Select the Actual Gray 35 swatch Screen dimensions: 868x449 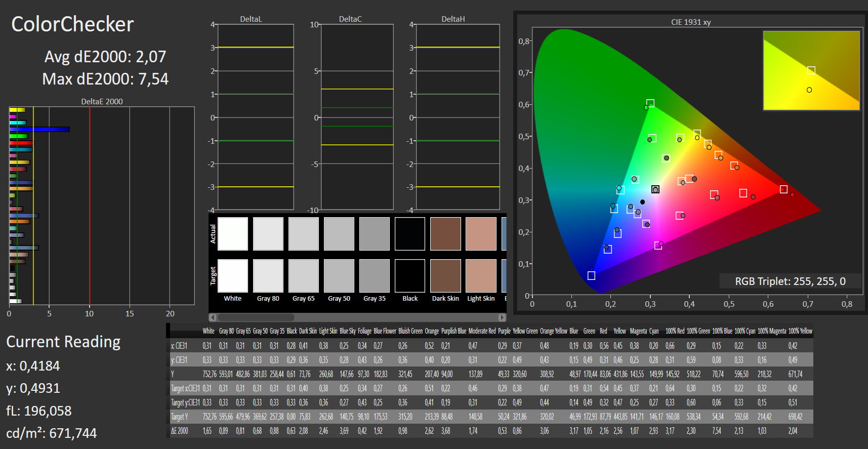(375, 234)
